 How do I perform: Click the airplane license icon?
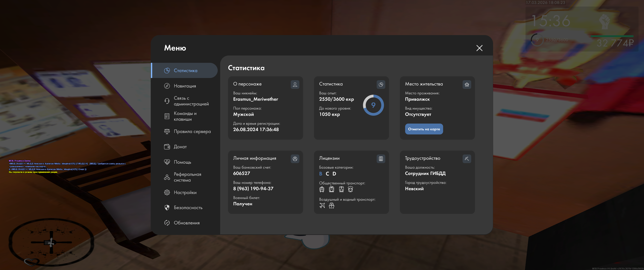(x=322, y=206)
